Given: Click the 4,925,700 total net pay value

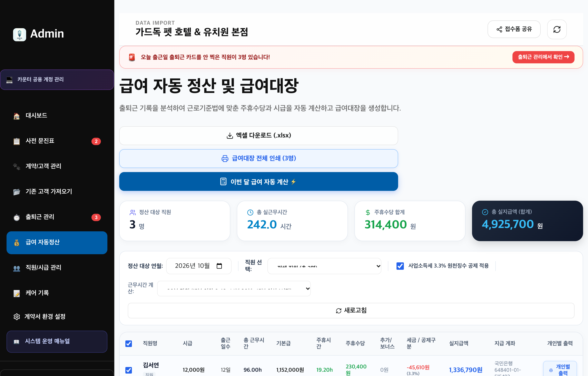Looking at the screenshot, I should [x=508, y=224].
